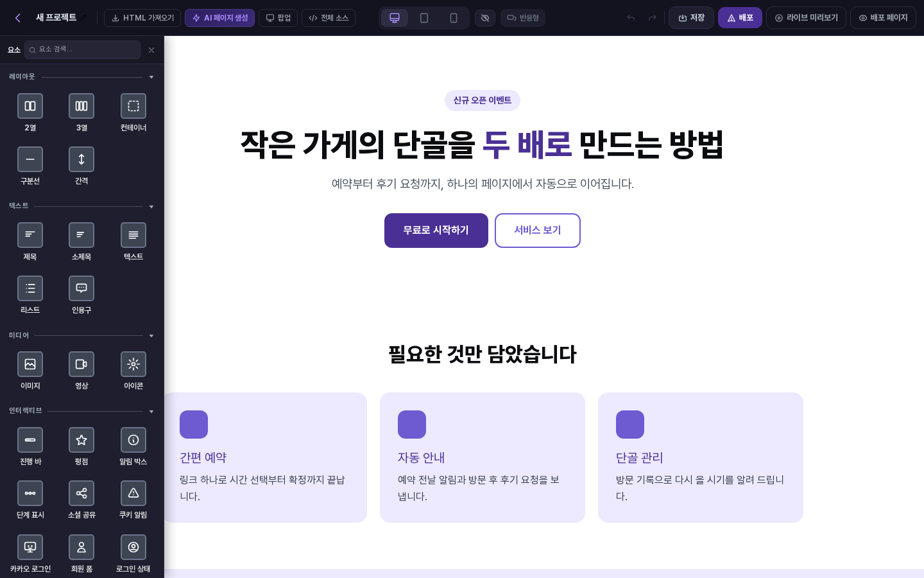
Task: Insert the 진행 바 progress bar element
Action: [x=30, y=446]
